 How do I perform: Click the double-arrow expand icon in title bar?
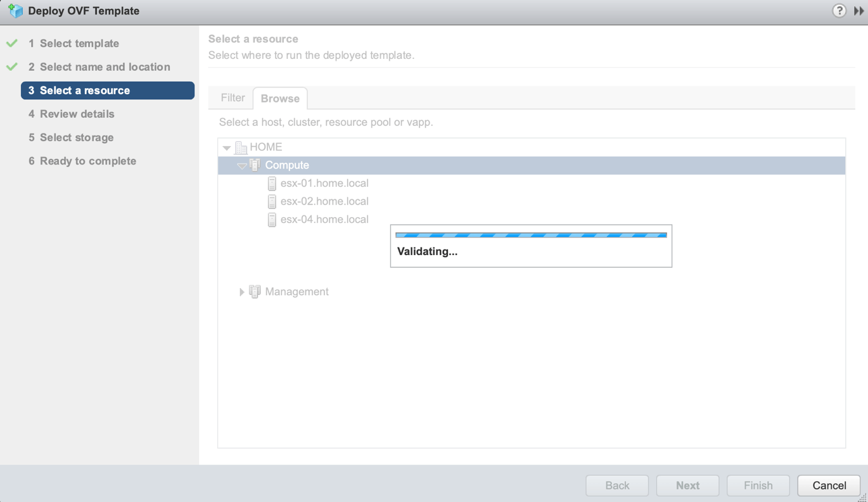click(858, 11)
